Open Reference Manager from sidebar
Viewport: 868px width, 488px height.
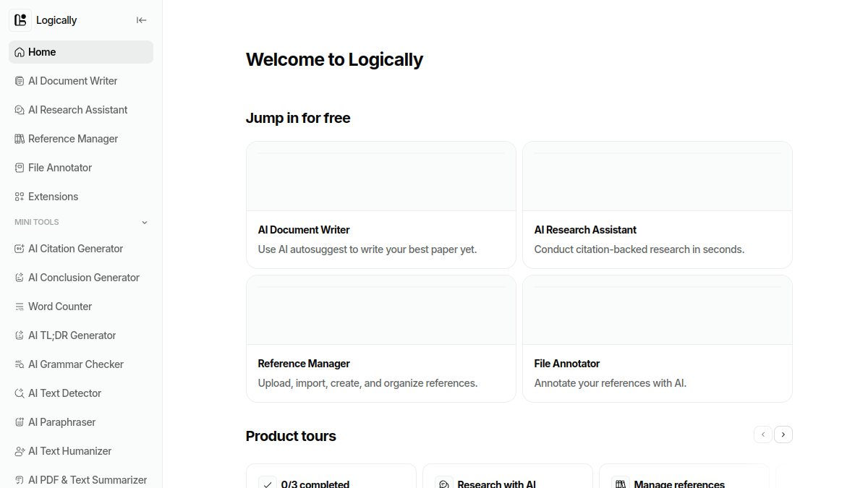click(81, 139)
